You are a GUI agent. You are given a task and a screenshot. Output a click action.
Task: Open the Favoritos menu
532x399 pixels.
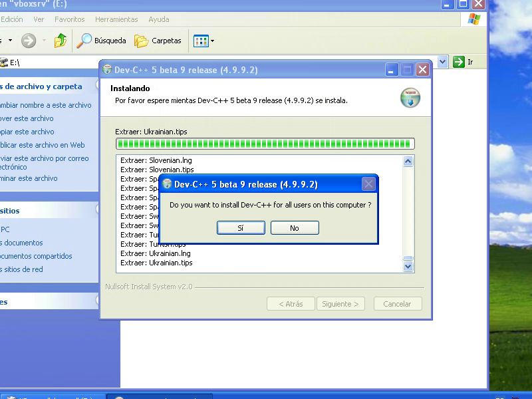click(70, 19)
